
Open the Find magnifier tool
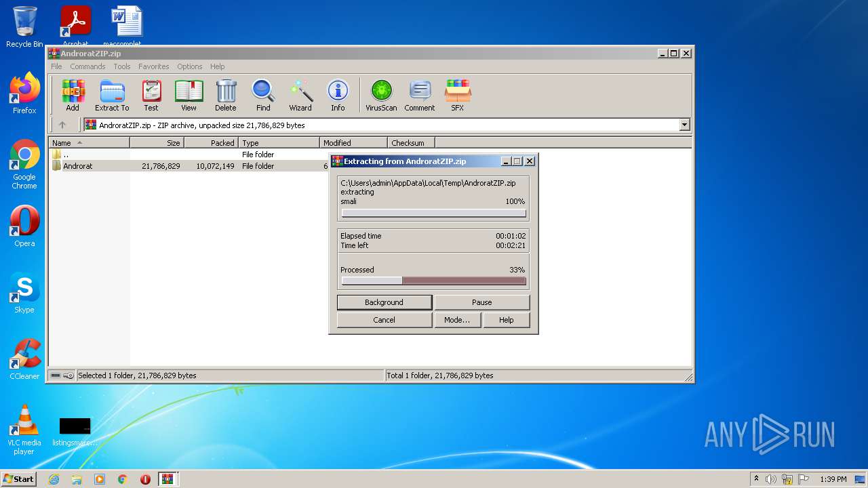click(x=263, y=95)
